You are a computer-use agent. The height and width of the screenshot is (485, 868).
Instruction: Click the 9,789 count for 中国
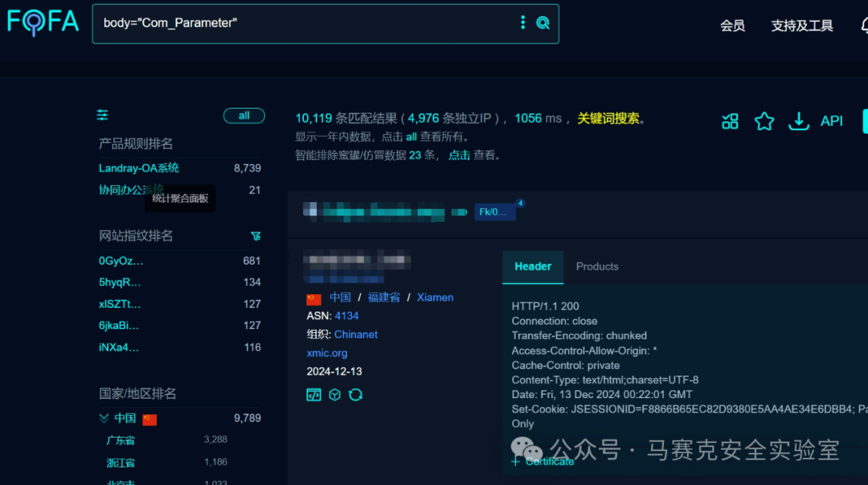pos(248,418)
